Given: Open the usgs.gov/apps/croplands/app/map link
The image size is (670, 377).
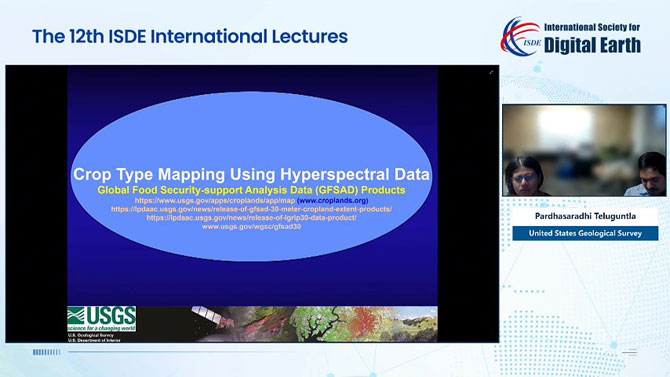Looking at the screenshot, I should pos(215,200).
